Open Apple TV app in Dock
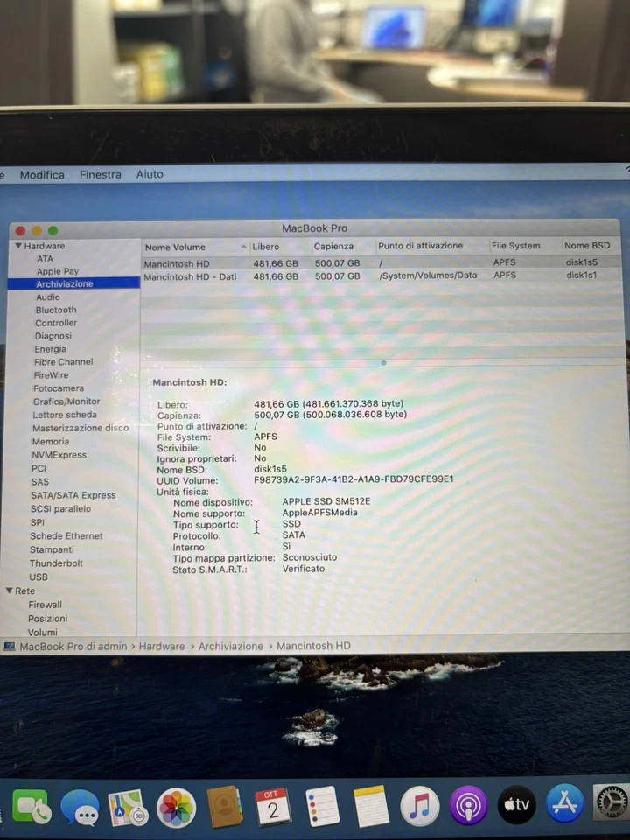Viewport: 630px width, 840px height. click(x=517, y=804)
